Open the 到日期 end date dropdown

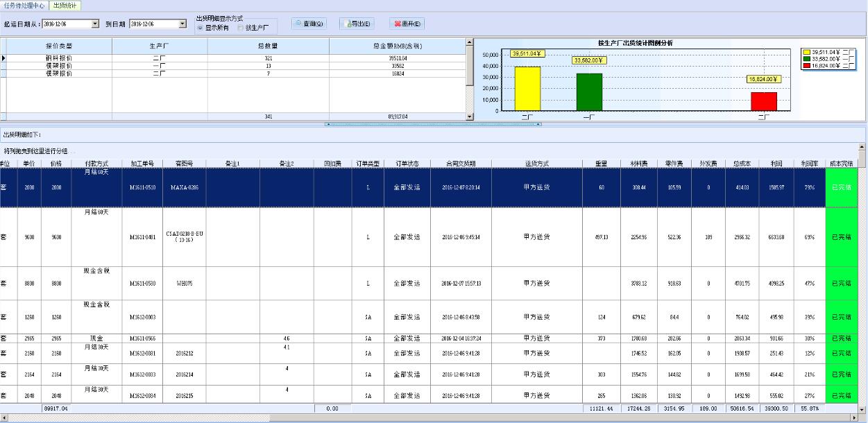click(182, 24)
